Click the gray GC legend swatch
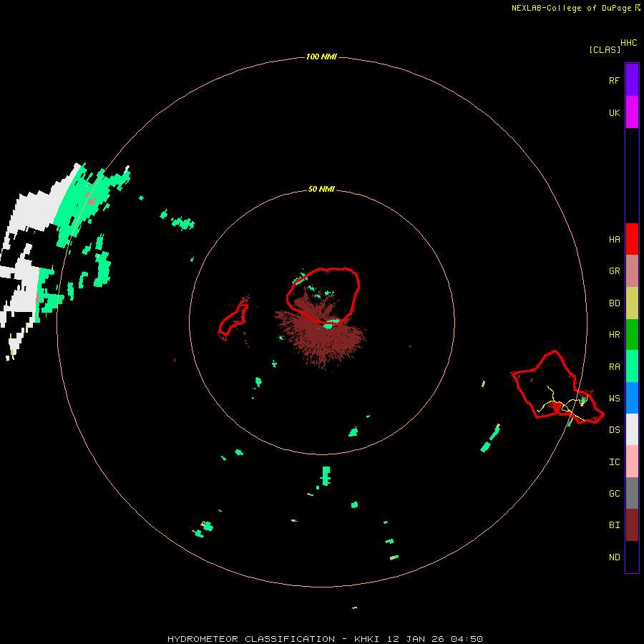 tap(632, 493)
